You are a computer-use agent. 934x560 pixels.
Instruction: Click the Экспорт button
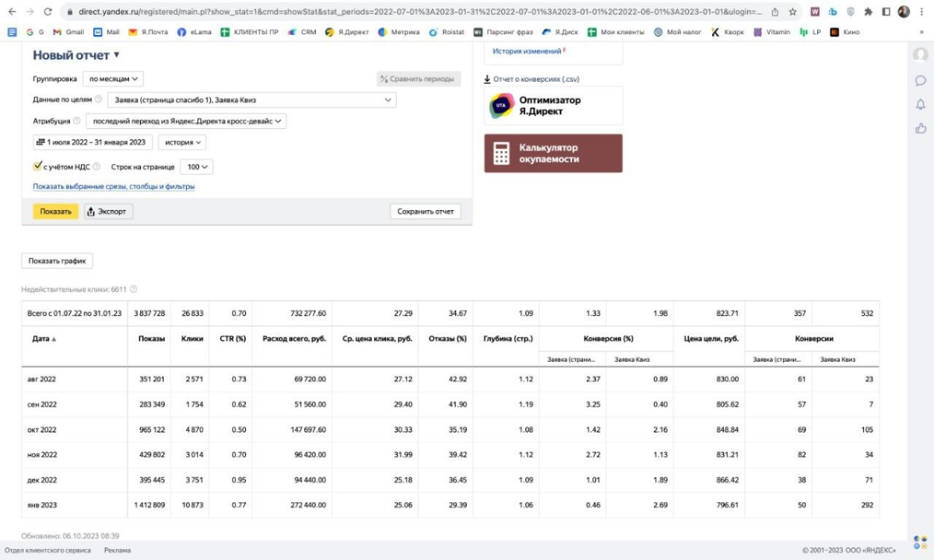click(108, 212)
